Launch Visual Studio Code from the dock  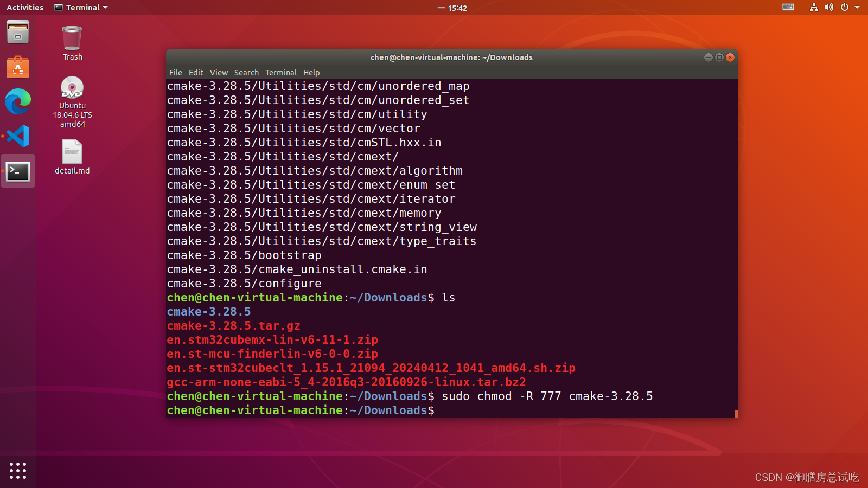click(18, 136)
